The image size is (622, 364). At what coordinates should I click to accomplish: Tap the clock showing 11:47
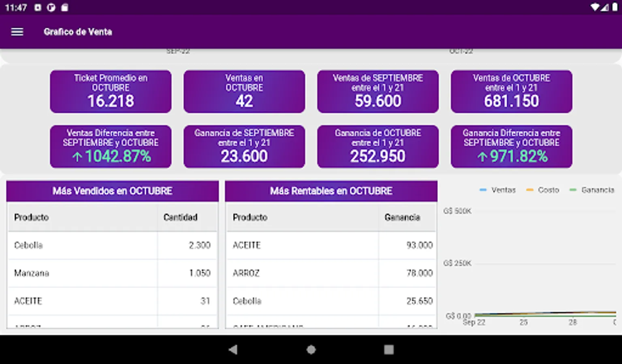(x=16, y=8)
